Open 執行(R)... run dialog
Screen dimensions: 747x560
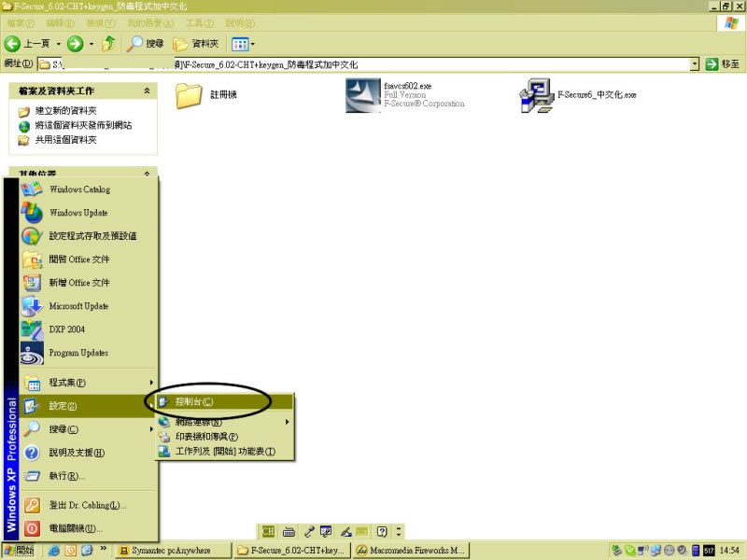tap(88, 476)
